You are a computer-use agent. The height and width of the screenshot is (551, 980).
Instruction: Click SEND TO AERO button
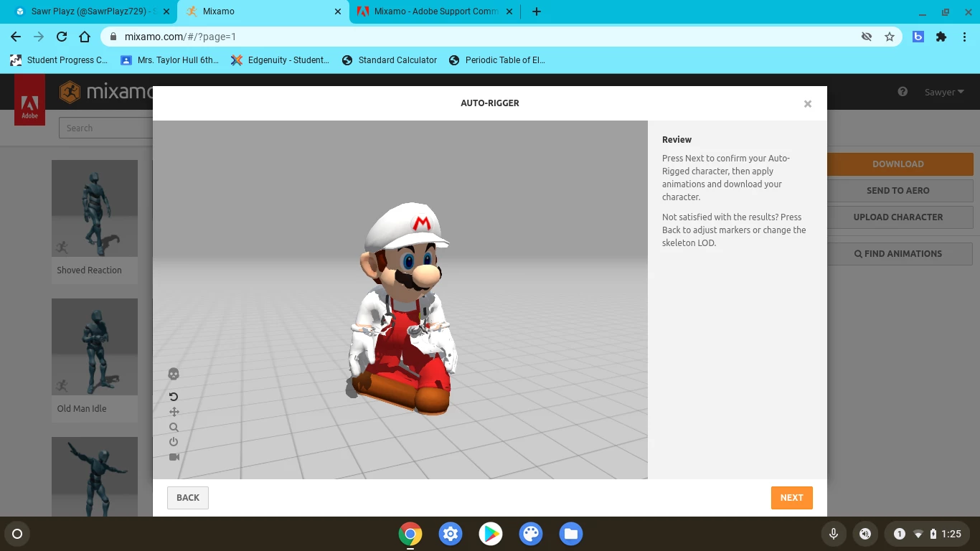coord(900,190)
